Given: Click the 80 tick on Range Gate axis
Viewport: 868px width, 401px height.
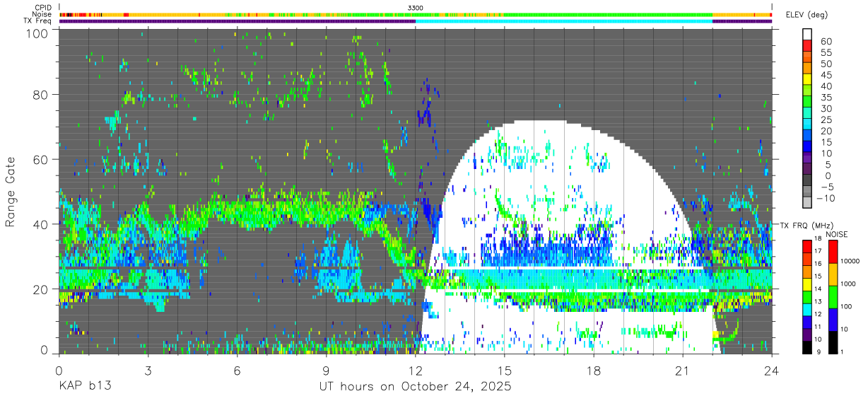Looking at the screenshot, I should point(42,95).
